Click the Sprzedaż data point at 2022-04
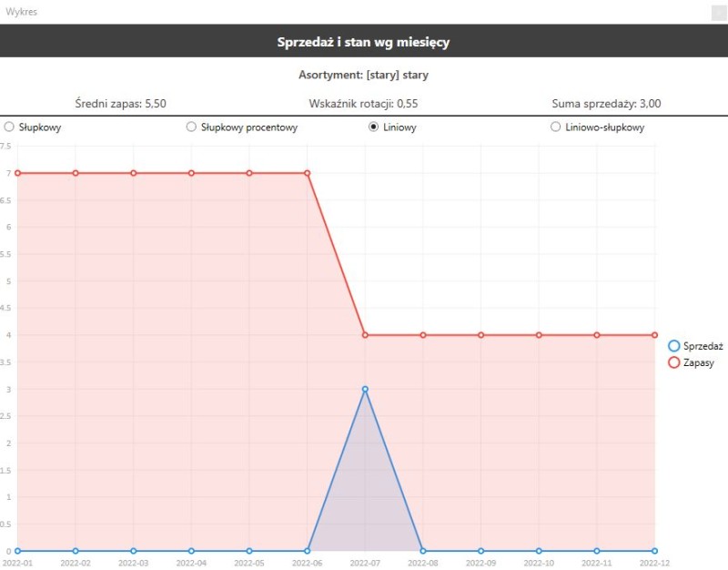 point(191,551)
